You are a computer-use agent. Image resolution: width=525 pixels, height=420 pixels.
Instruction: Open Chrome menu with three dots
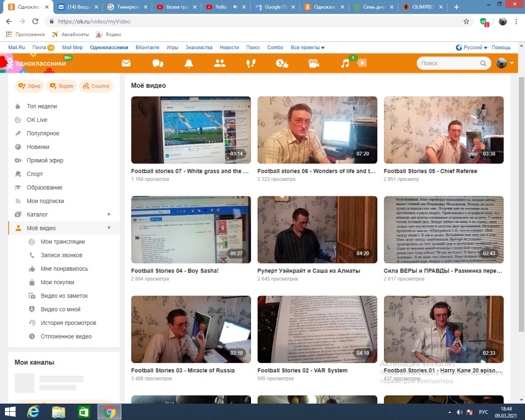516,21
